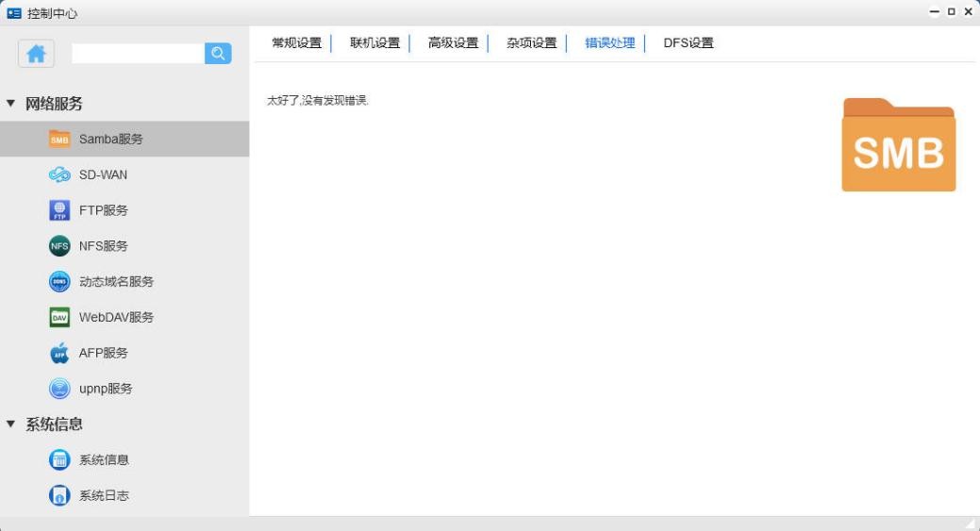Click the upnp服务 icon
This screenshot has width=980, height=531.
click(59, 389)
